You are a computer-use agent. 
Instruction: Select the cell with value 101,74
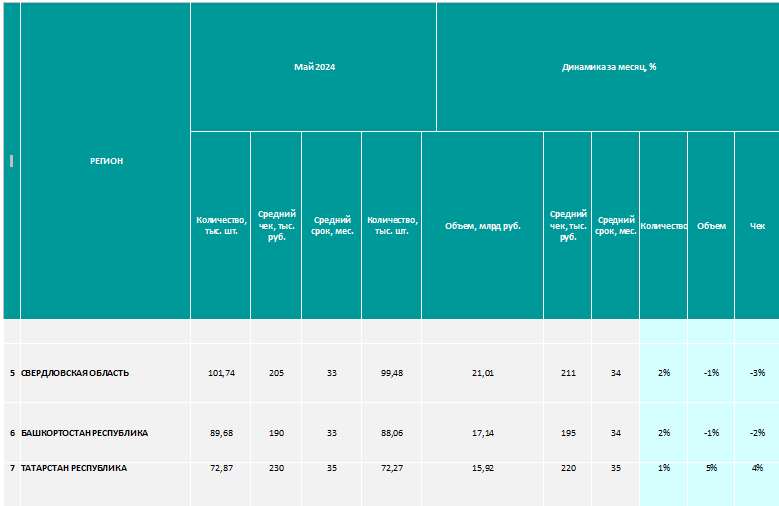[x=221, y=373]
